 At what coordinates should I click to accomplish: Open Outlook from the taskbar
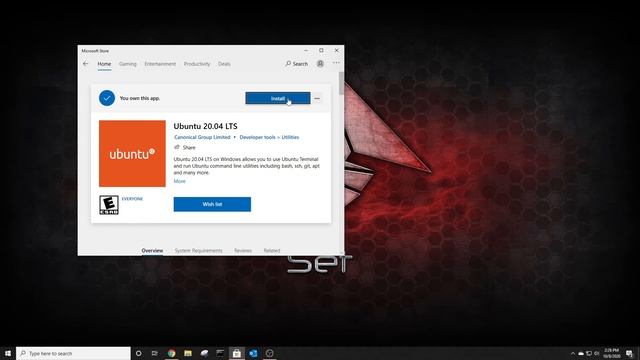tap(253, 353)
